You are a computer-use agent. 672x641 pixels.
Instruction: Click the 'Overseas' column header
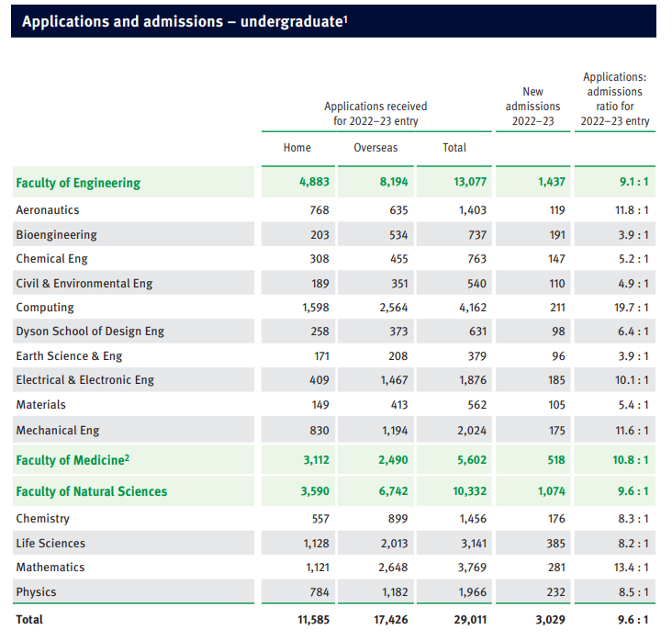pos(375,148)
